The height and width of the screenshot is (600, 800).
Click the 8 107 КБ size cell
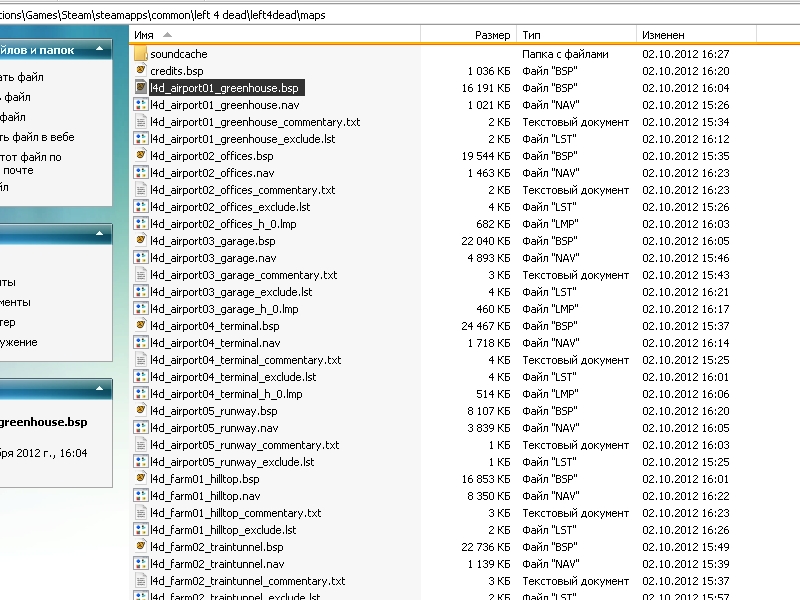point(489,411)
